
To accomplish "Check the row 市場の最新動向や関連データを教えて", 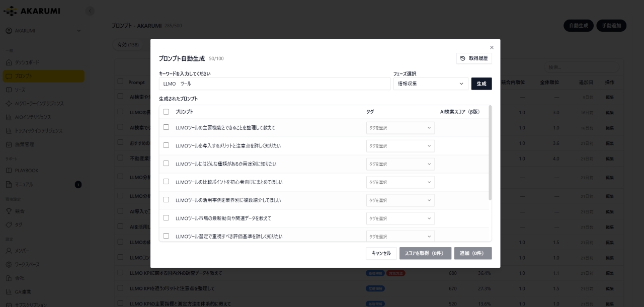I will (166, 218).
